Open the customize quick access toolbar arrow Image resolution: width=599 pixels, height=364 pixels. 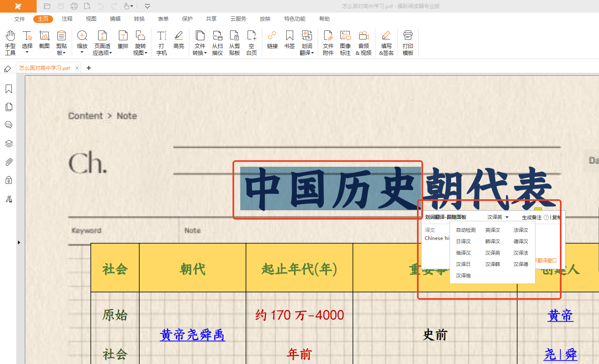click(x=147, y=6)
